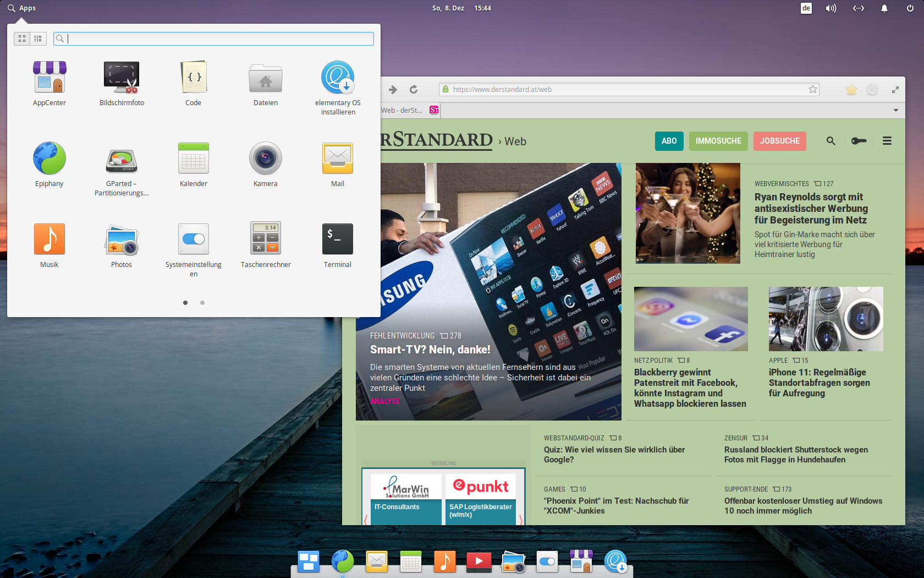Open the browser tab list dropdown

(x=896, y=110)
